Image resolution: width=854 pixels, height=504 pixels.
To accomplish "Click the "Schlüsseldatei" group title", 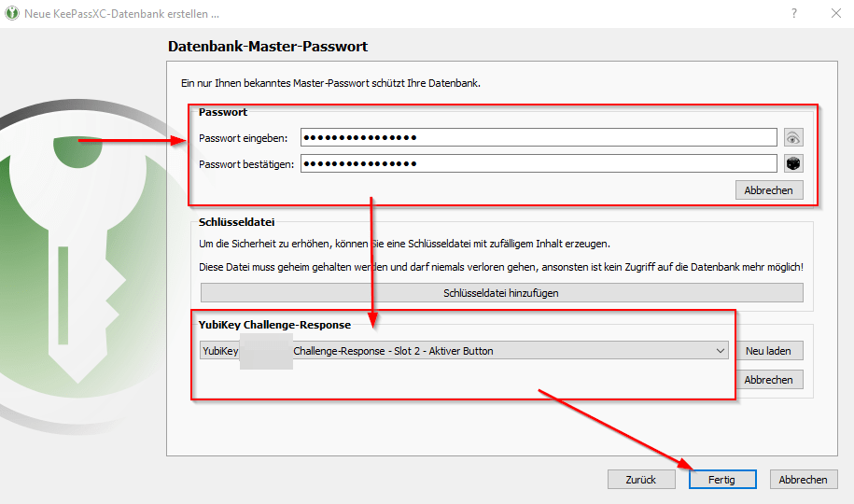I will tap(237, 223).
